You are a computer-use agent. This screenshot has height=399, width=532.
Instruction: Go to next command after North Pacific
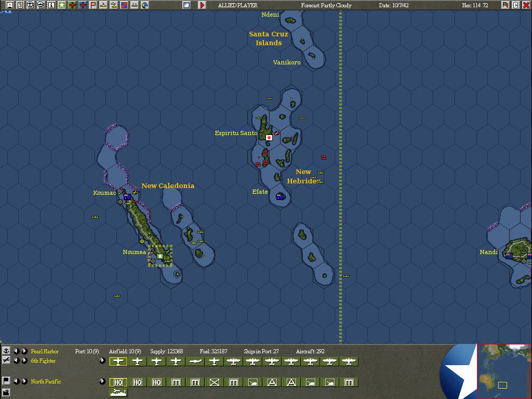[x=24, y=381]
